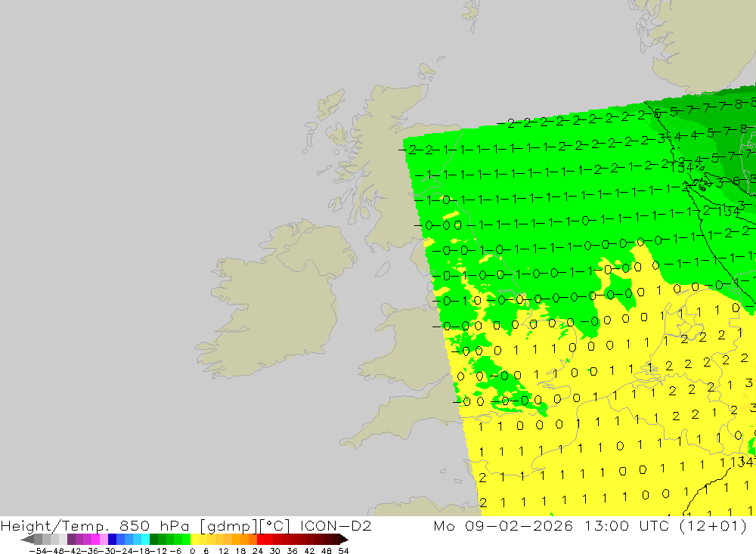
Task: Pick the dark purple legend swatch
Action: pos(71,540)
